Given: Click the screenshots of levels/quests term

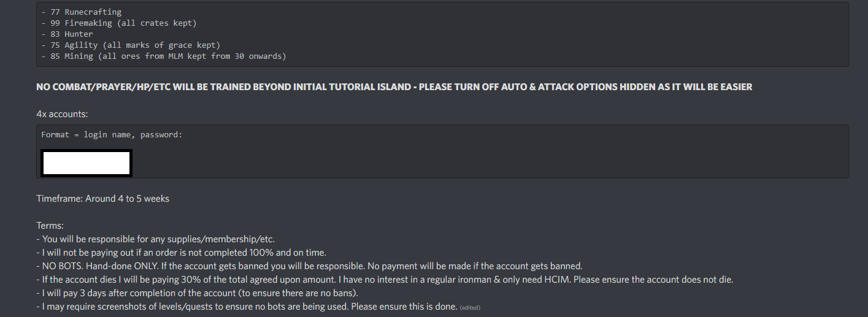Looking at the screenshot, I should point(247,307).
